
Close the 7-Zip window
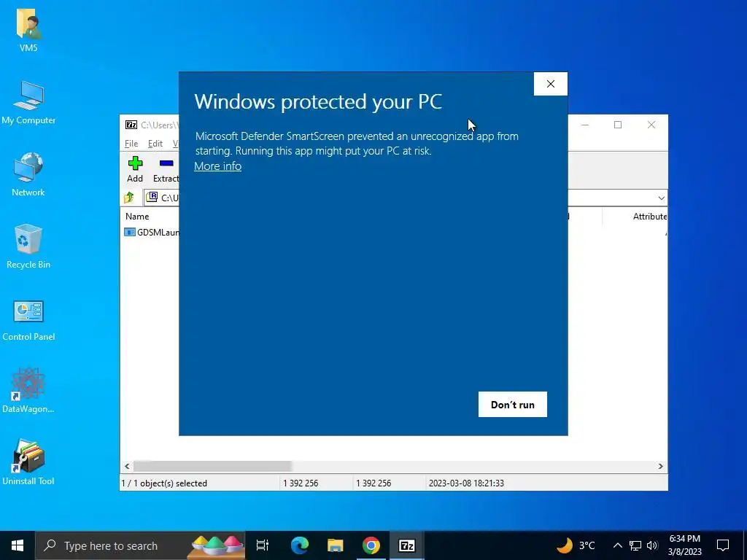(x=651, y=125)
